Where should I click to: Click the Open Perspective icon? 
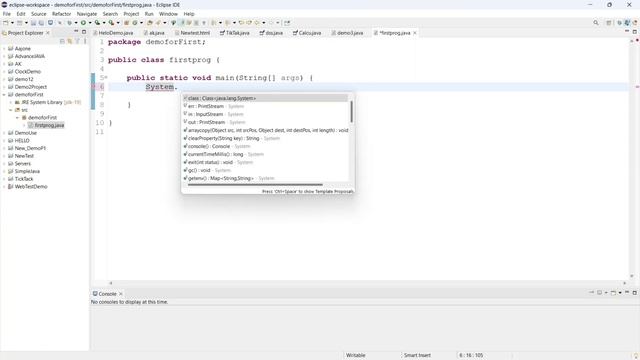click(609, 23)
